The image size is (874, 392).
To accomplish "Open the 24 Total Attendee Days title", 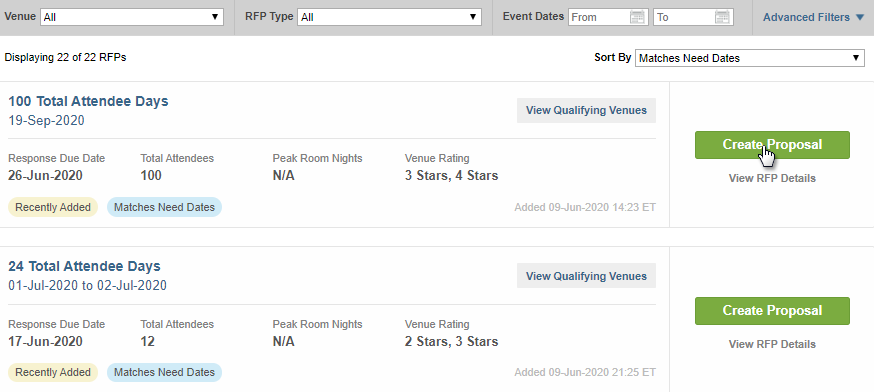I will click(84, 267).
